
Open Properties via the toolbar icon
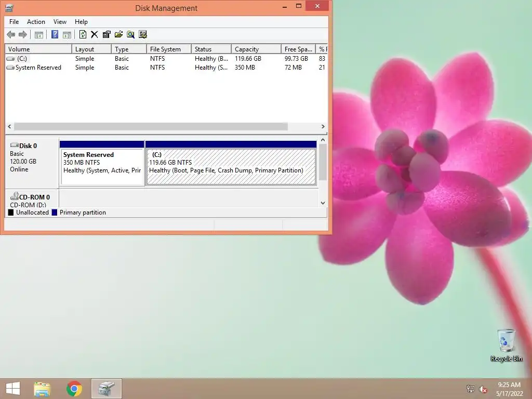107,34
